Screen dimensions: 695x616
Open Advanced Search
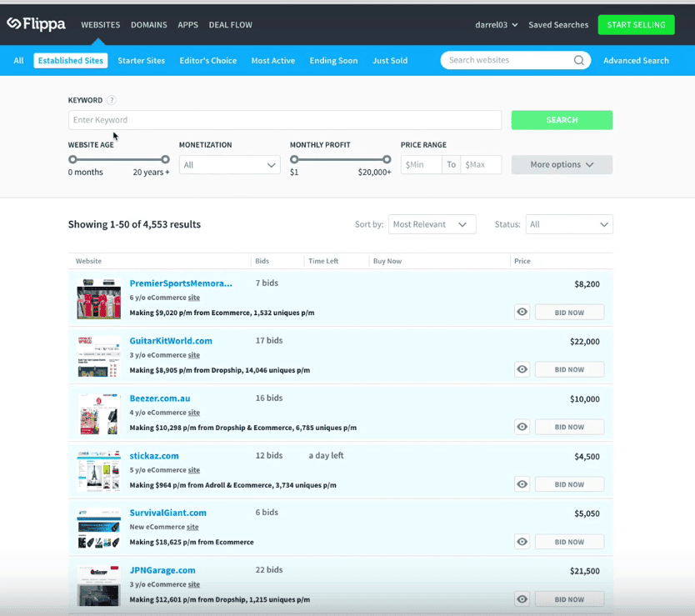pyautogui.click(x=636, y=60)
